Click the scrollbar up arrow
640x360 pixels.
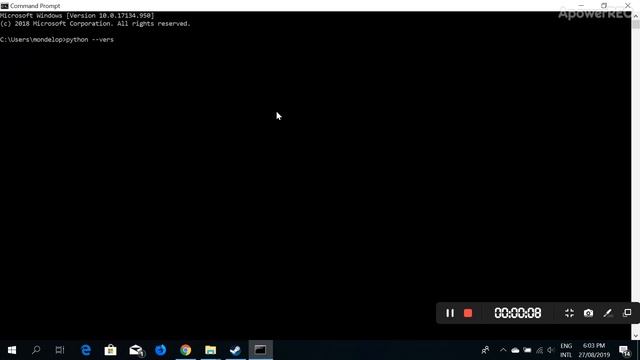[x=636, y=16]
